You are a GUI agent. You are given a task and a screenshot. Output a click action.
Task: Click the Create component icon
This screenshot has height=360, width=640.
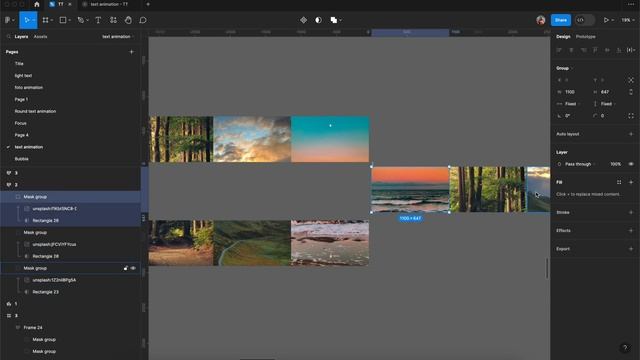(303, 20)
